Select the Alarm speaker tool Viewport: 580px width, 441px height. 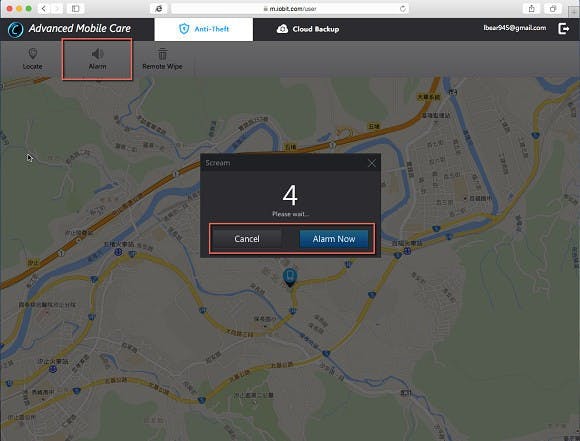[x=97, y=59]
